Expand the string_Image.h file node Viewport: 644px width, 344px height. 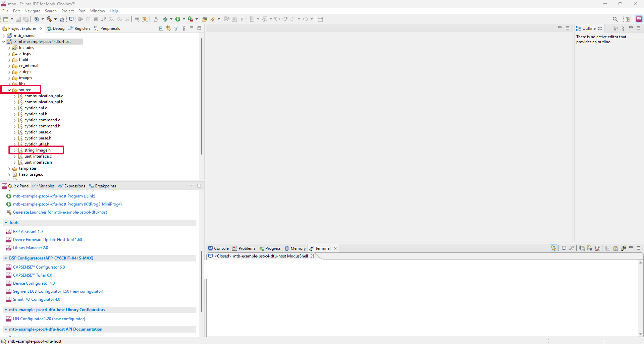14,150
